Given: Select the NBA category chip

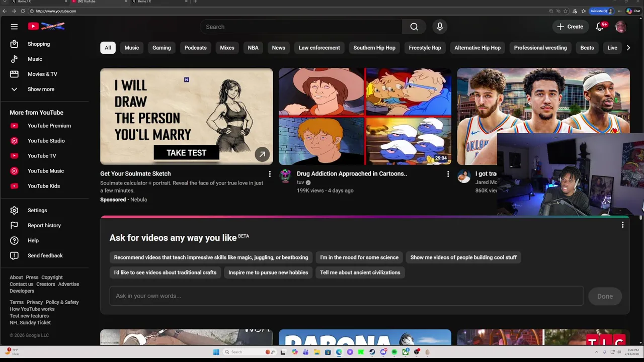Looking at the screenshot, I should click(x=253, y=48).
